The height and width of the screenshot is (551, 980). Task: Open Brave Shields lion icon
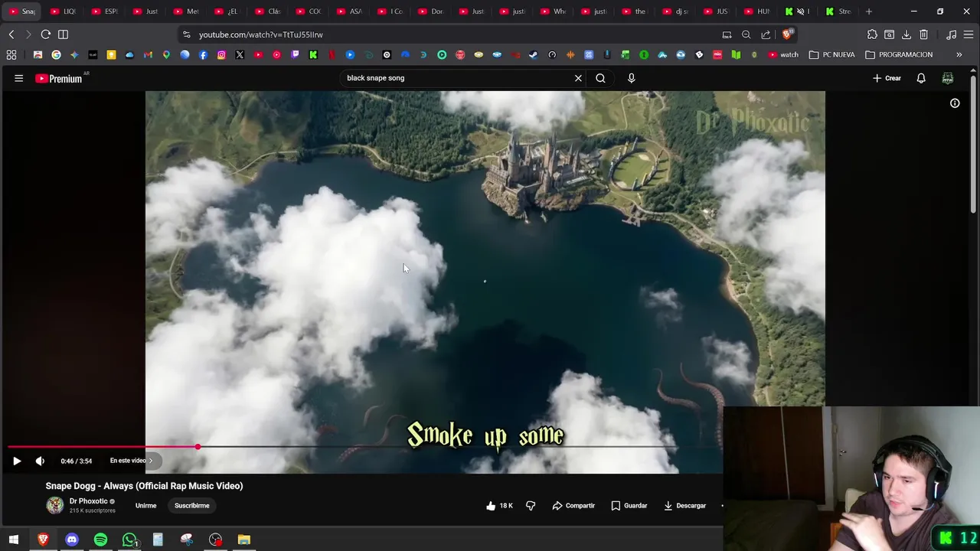pyautogui.click(x=787, y=34)
